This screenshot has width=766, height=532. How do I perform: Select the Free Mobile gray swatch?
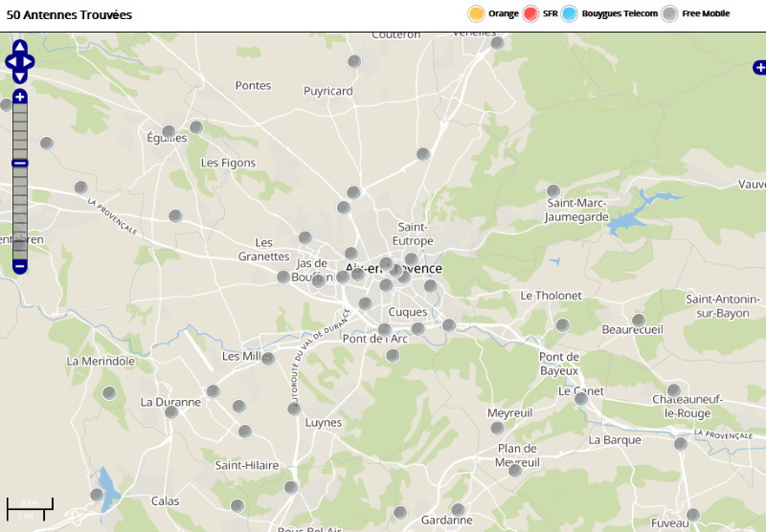(670, 13)
